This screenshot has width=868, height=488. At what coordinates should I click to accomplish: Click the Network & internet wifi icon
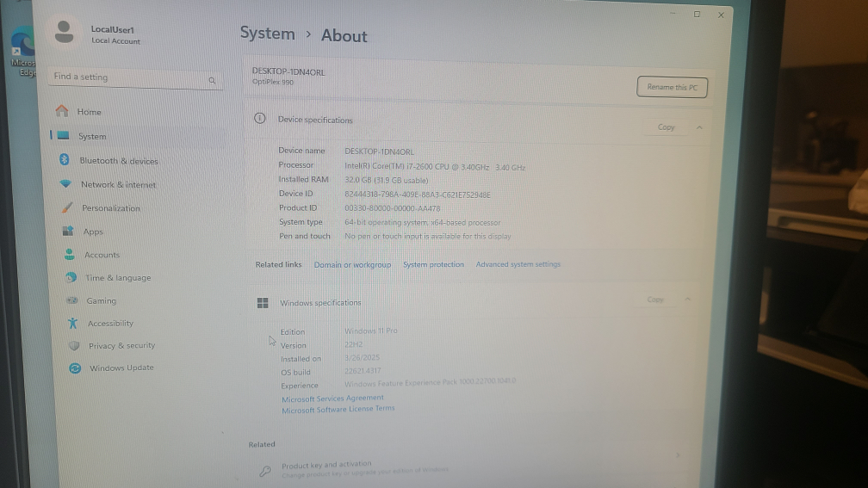(x=65, y=183)
